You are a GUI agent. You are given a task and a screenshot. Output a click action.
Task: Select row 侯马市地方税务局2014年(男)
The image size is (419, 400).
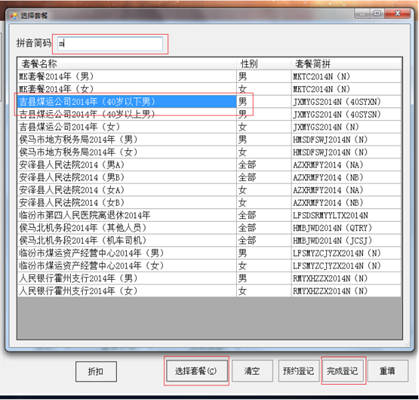pyautogui.click(x=209, y=140)
